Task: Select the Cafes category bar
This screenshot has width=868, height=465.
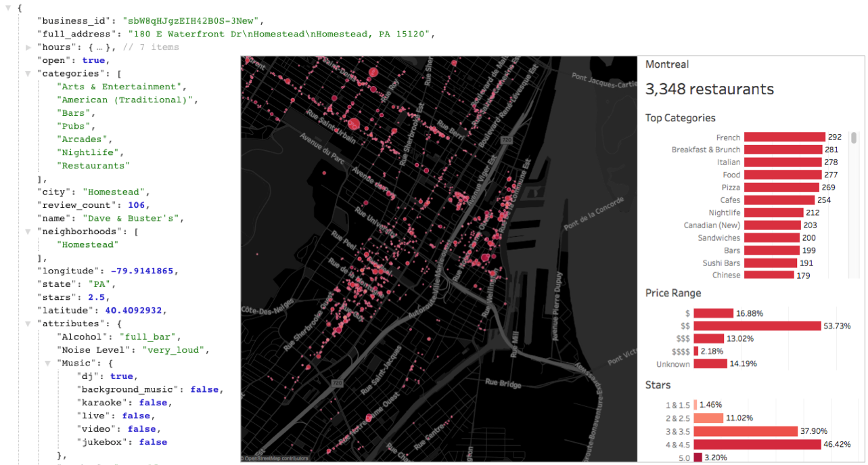Action: coord(779,200)
